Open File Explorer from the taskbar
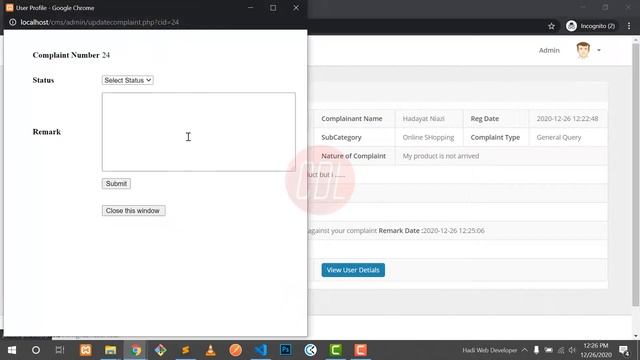 [111, 350]
